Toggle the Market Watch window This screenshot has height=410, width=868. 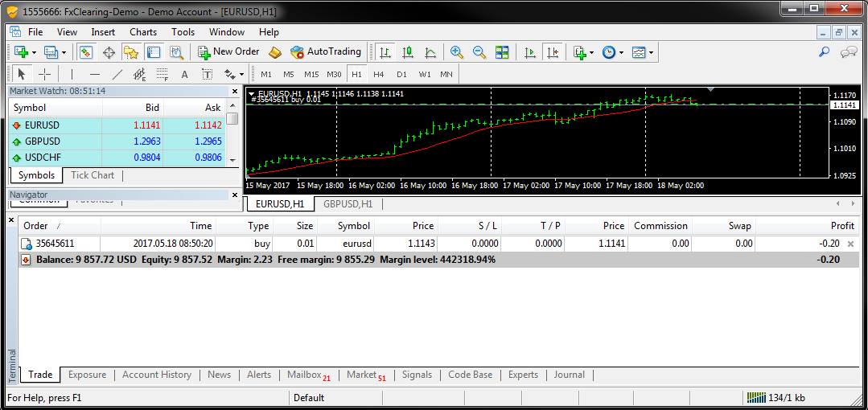pos(86,52)
